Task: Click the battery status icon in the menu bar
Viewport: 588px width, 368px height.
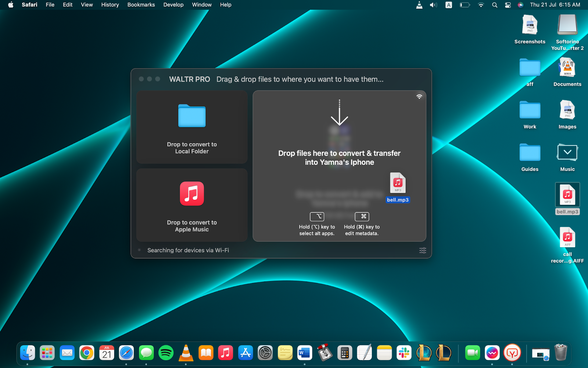Action: point(465,5)
